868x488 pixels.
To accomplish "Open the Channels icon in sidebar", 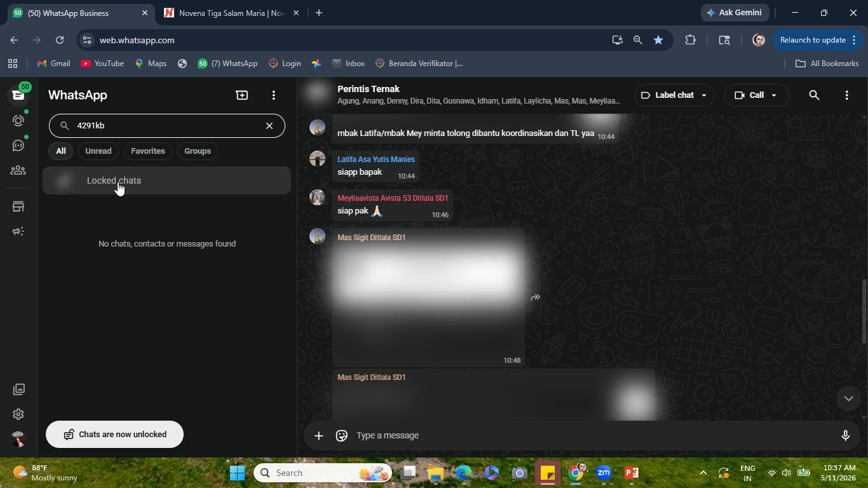I will coord(18,146).
